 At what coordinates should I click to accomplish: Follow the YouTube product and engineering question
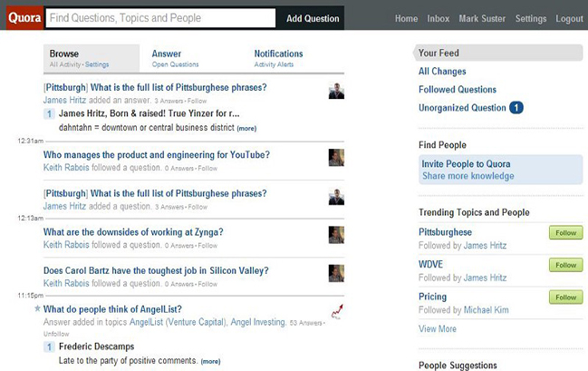207,169
